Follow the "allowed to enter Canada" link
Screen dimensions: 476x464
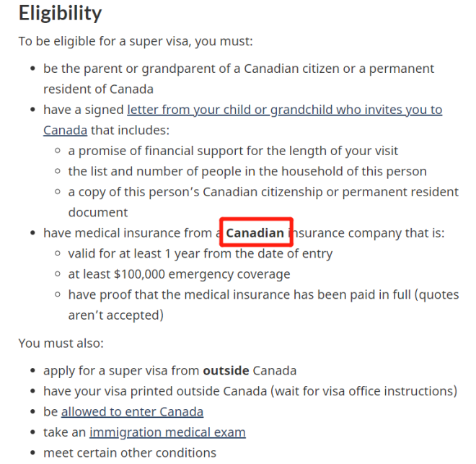tap(132, 411)
